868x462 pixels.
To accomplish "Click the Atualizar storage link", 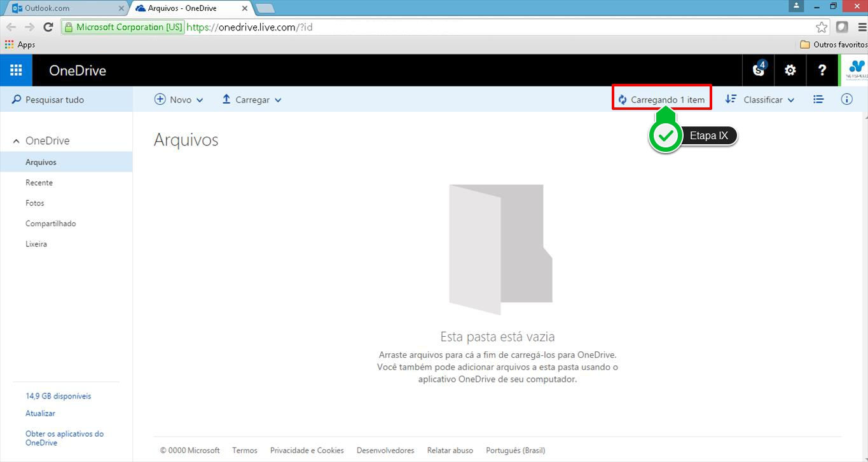I will click(40, 414).
